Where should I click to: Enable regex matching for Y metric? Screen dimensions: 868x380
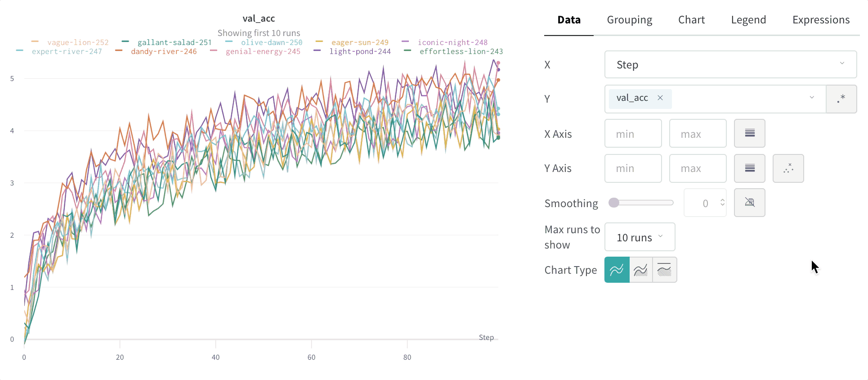tap(841, 99)
